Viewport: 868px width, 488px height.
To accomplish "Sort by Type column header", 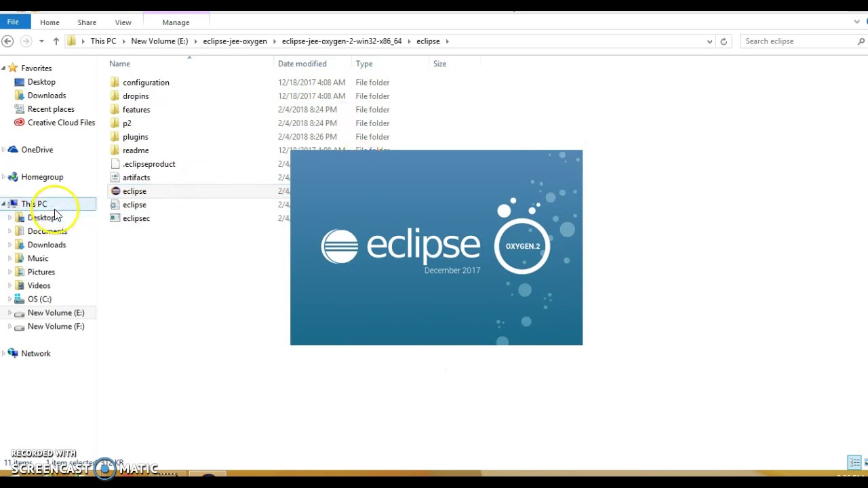I will click(x=364, y=64).
